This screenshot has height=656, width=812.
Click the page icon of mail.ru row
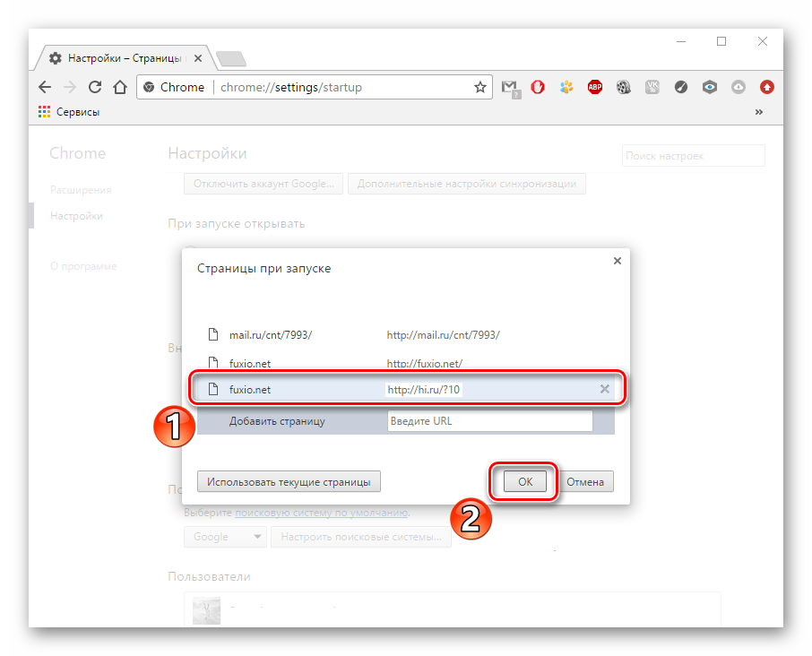click(x=212, y=334)
